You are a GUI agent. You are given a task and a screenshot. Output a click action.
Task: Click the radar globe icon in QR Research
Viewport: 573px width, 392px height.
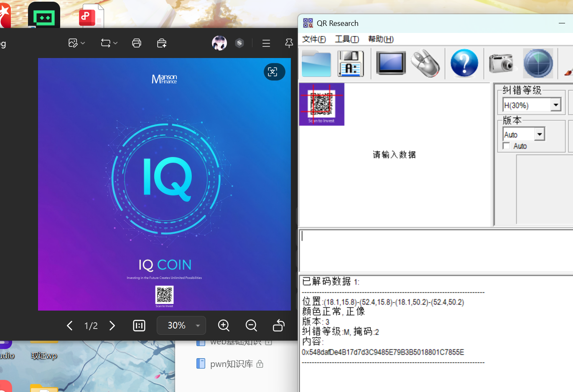[538, 63]
